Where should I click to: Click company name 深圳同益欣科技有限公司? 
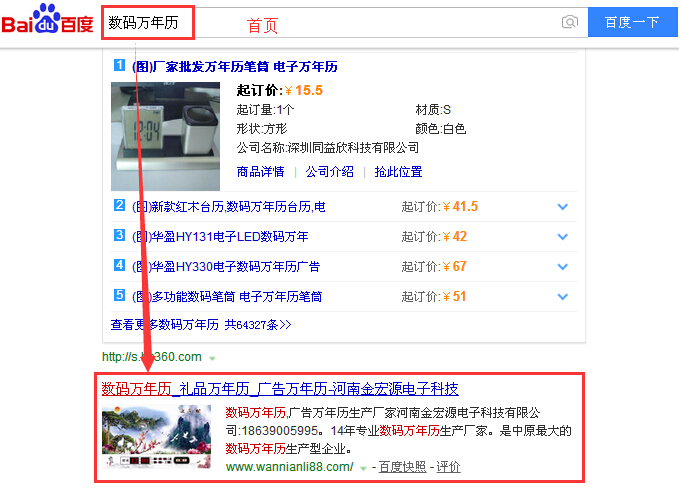tap(353, 148)
